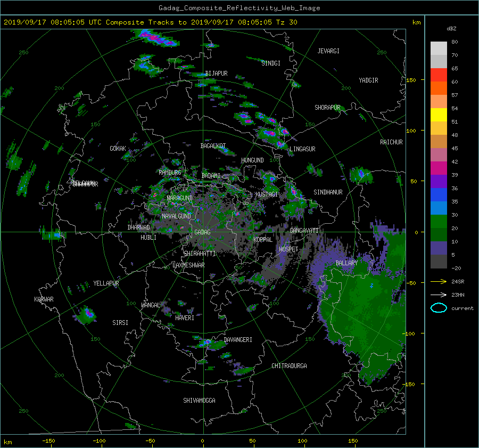This screenshot has width=479, height=448.
Task: Click the RAICHUR city label
Action: pos(391,142)
